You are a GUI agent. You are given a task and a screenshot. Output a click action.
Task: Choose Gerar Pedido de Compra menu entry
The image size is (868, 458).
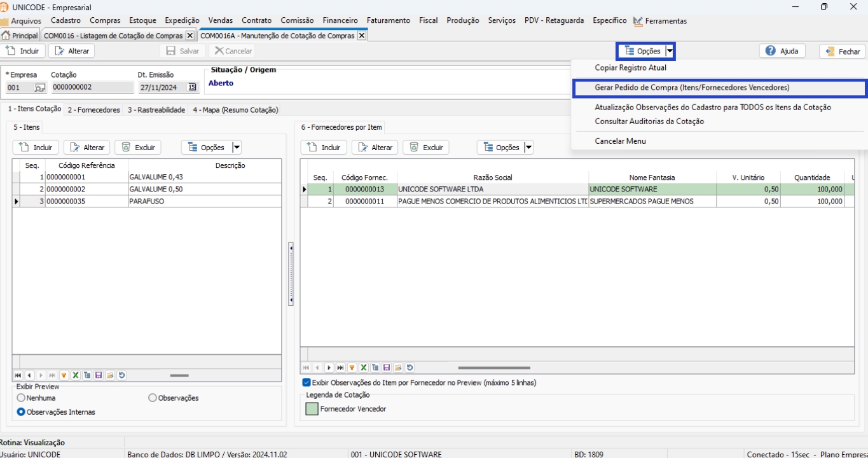pos(692,88)
